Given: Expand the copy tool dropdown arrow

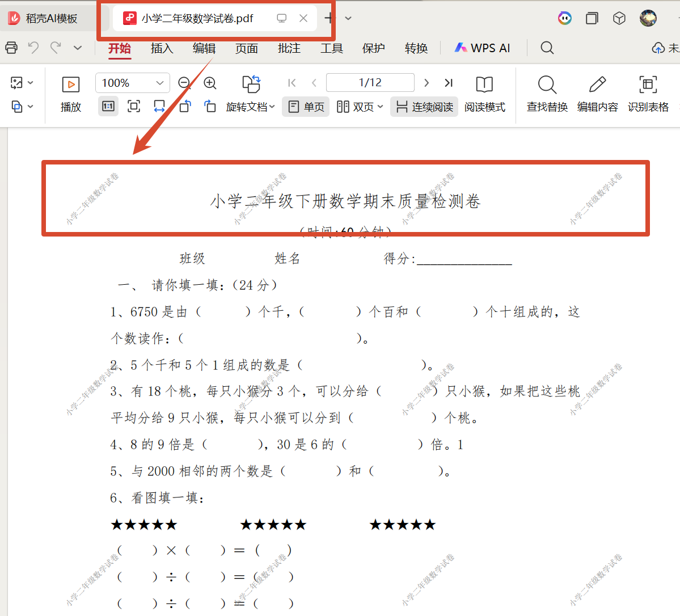Looking at the screenshot, I should 31,106.
